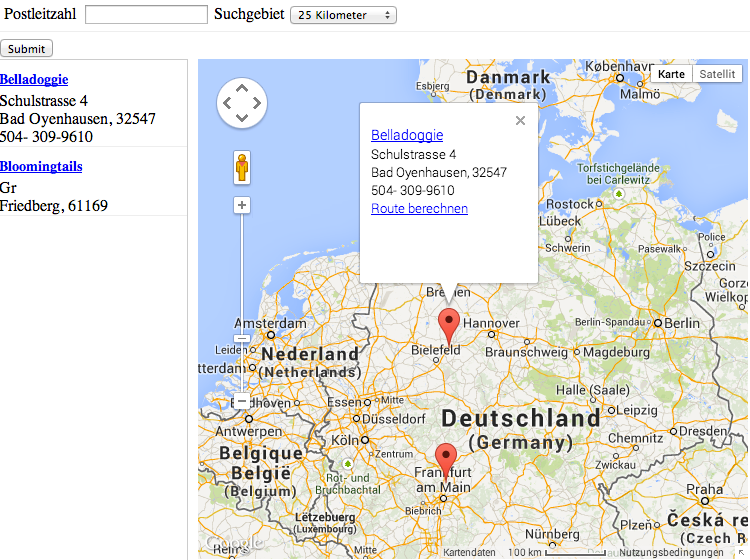Click the Rostock city label

click(x=570, y=204)
